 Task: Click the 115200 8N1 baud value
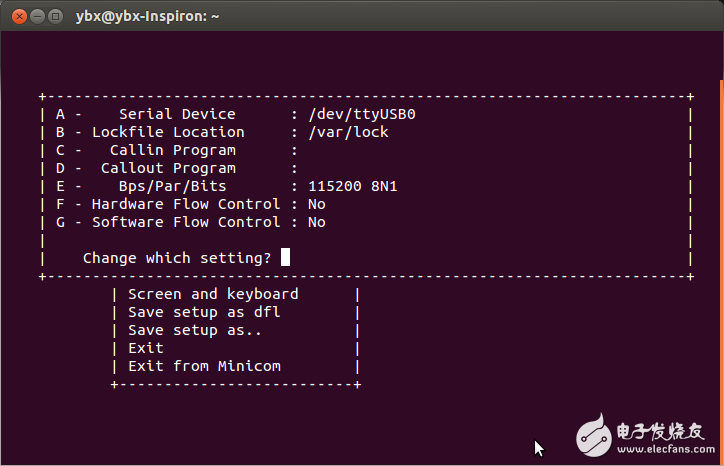coord(353,186)
